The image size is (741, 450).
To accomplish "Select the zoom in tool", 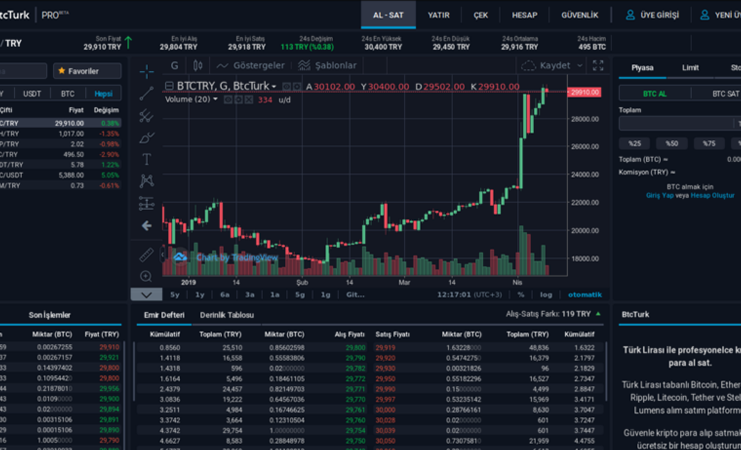I will coord(146,277).
